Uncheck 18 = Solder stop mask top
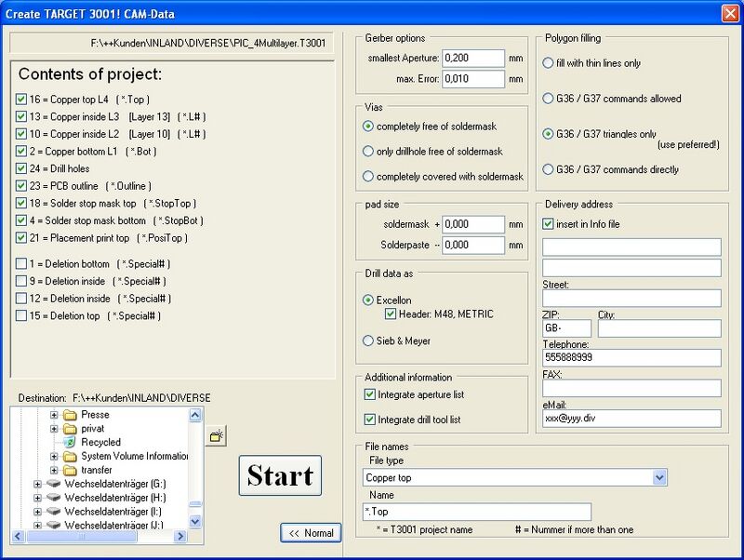The image size is (744, 560). [20, 203]
